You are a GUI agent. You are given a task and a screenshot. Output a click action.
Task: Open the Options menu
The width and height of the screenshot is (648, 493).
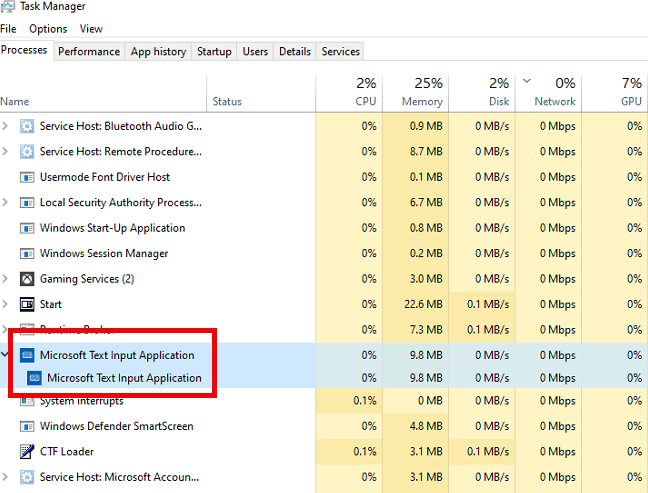point(48,29)
